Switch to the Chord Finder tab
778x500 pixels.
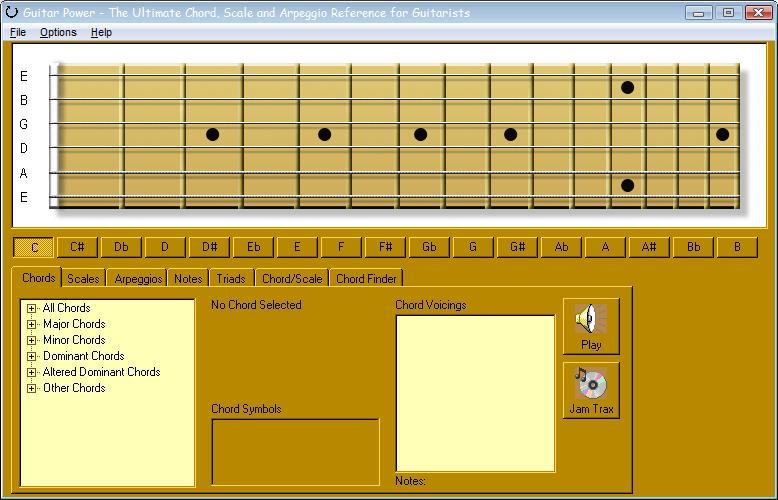(x=366, y=278)
